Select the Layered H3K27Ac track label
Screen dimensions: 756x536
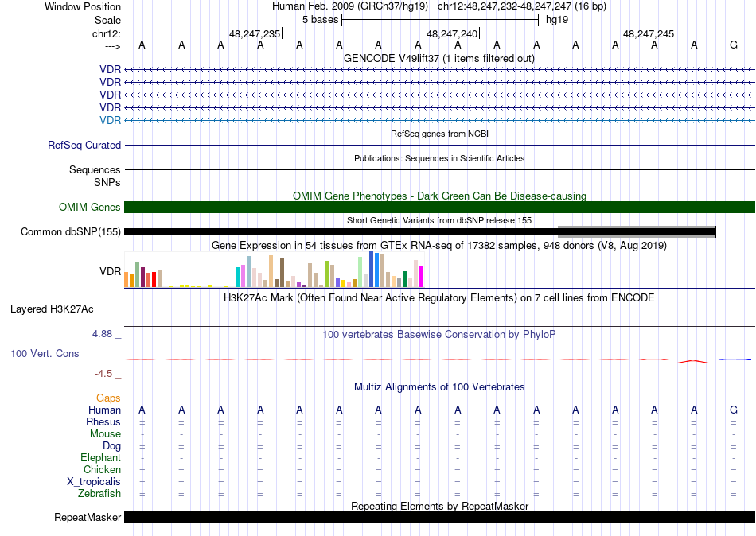tap(52, 309)
